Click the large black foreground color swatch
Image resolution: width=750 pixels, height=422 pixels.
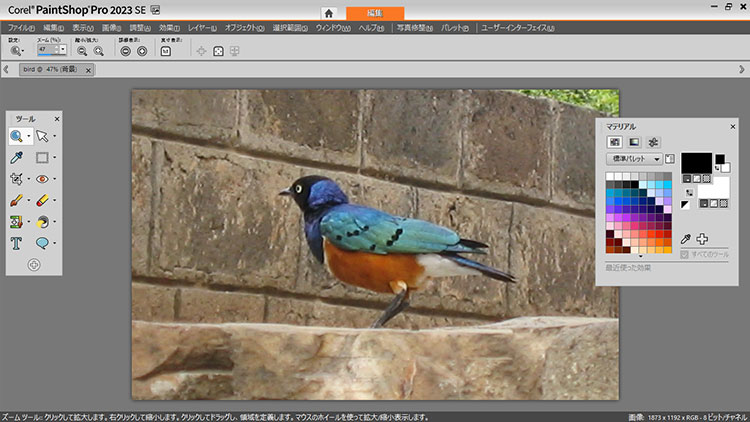(x=696, y=160)
